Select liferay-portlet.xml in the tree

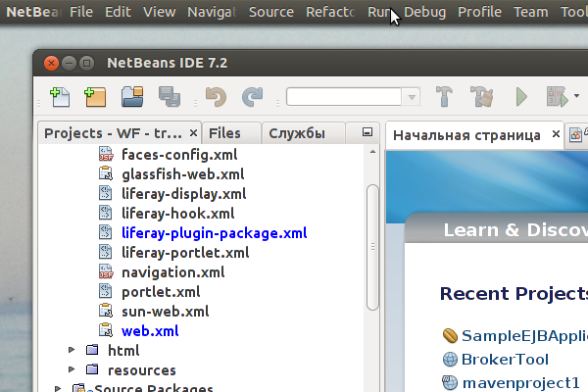[x=185, y=253]
